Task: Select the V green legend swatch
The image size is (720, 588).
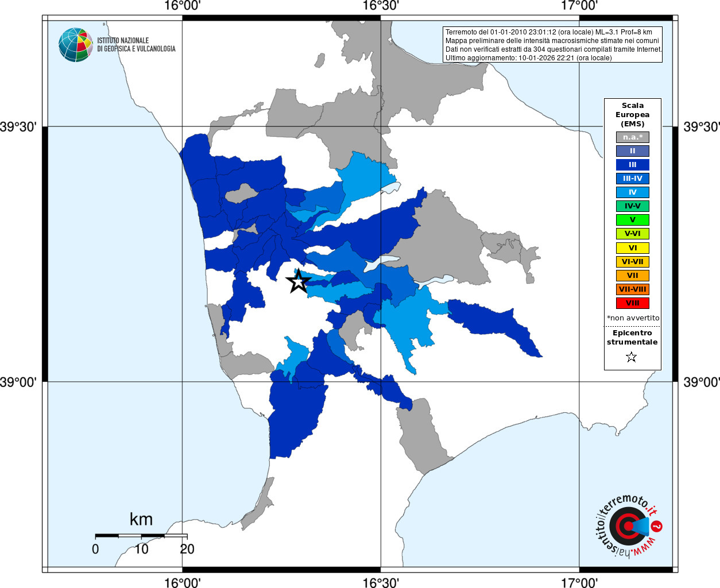Action: coord(633,220)
